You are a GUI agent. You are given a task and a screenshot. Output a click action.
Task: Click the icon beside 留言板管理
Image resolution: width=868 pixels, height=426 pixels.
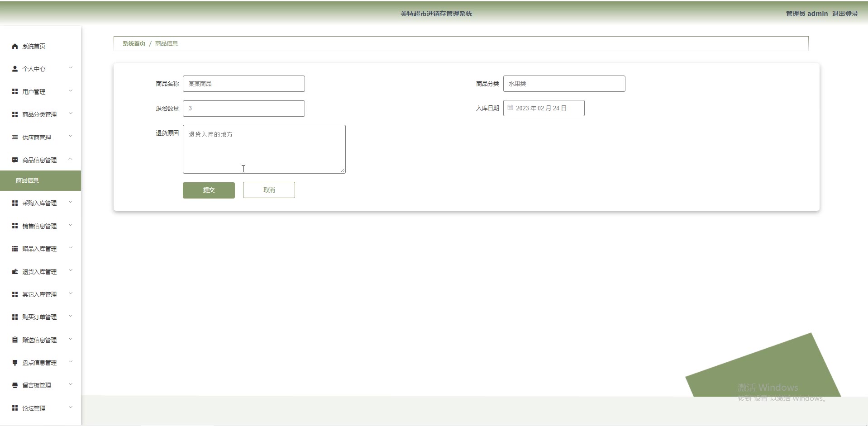15,385
